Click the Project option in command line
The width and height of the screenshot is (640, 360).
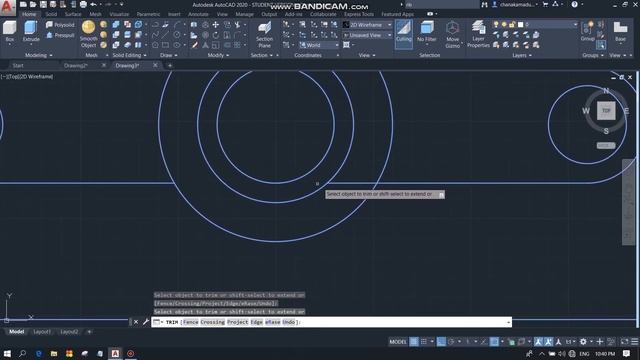(238, 322)
